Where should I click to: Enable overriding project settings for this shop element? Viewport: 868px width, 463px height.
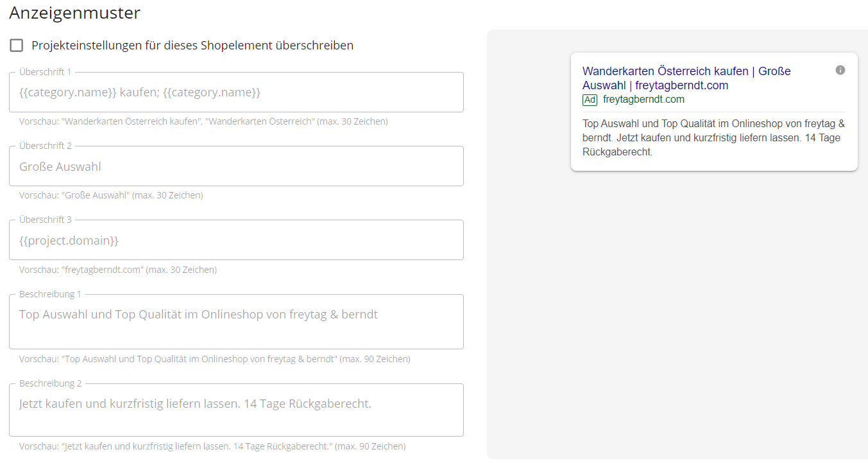click(x=17, y=46)
